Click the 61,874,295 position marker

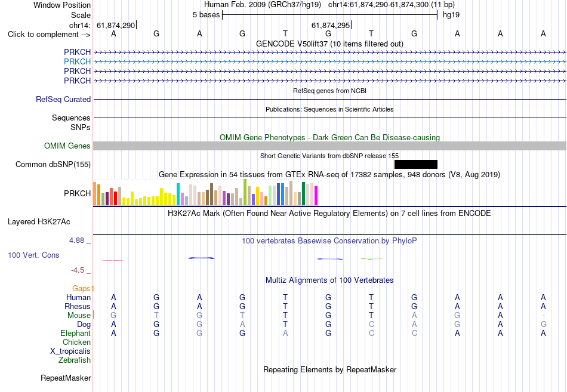pyautogui.click(x=331, y=25)
